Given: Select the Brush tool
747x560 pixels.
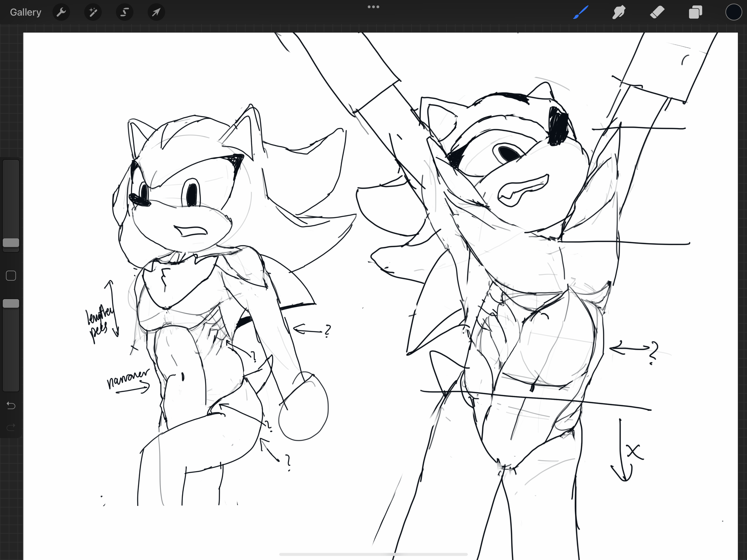Looking at the screenshot, I should [x=580, y=13].
